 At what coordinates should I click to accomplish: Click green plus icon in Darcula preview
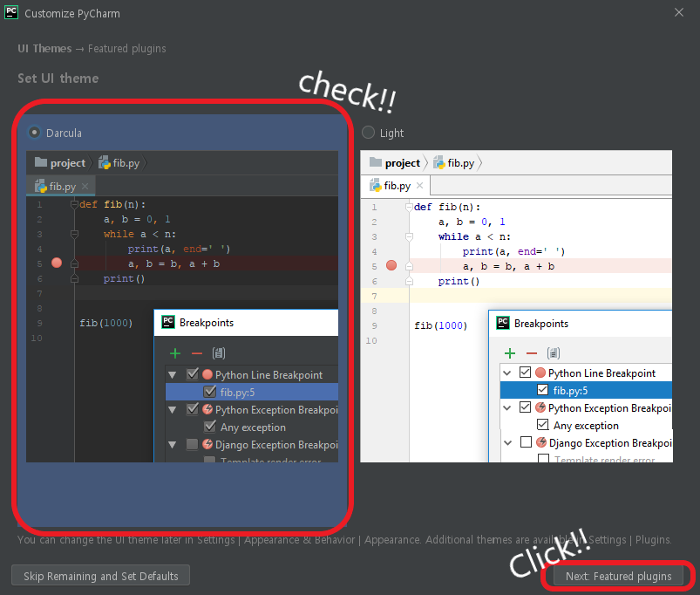[x=175, y=353]
